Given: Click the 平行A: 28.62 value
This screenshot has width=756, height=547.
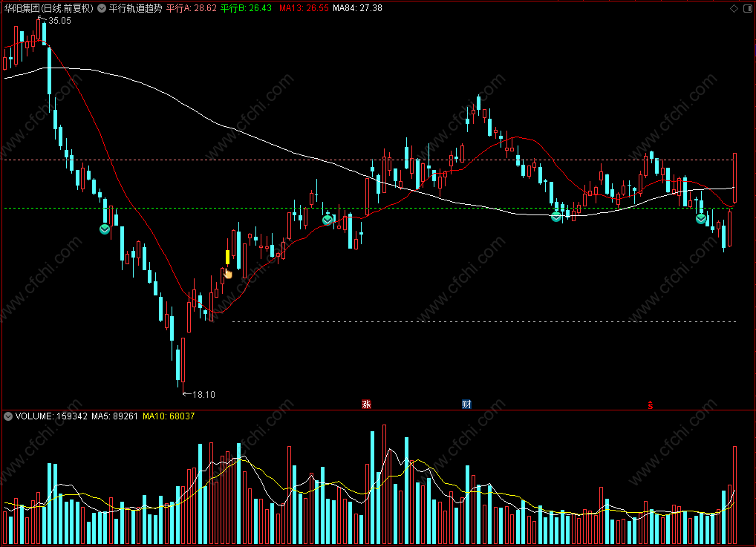Looking at the screenshot, I should tap(192, 8).
